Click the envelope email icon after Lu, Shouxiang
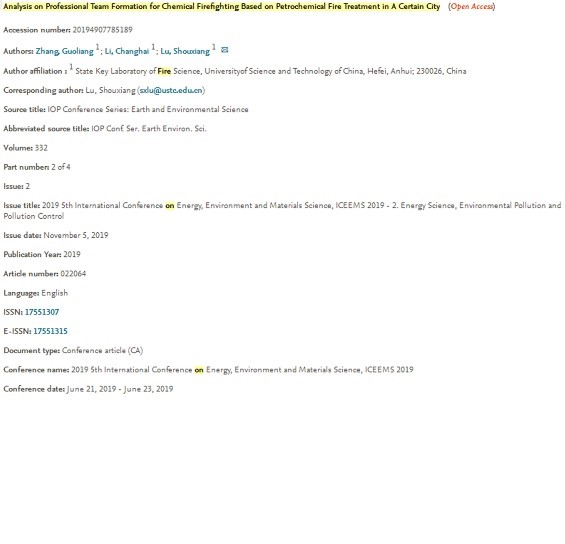The image size is (565, 544). click(x=224, y=50)
